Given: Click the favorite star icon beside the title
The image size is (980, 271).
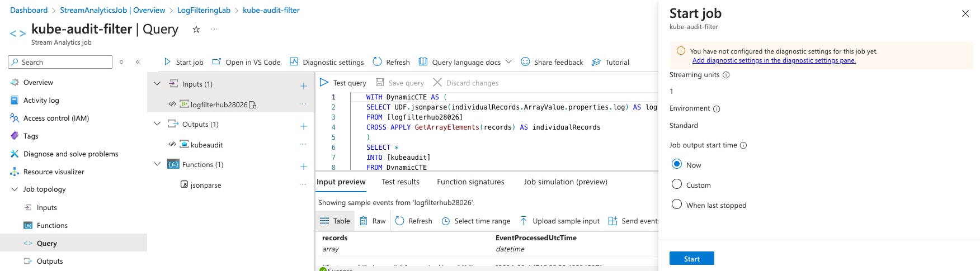Looking at the screenshot, I should [x=196, y=30].
